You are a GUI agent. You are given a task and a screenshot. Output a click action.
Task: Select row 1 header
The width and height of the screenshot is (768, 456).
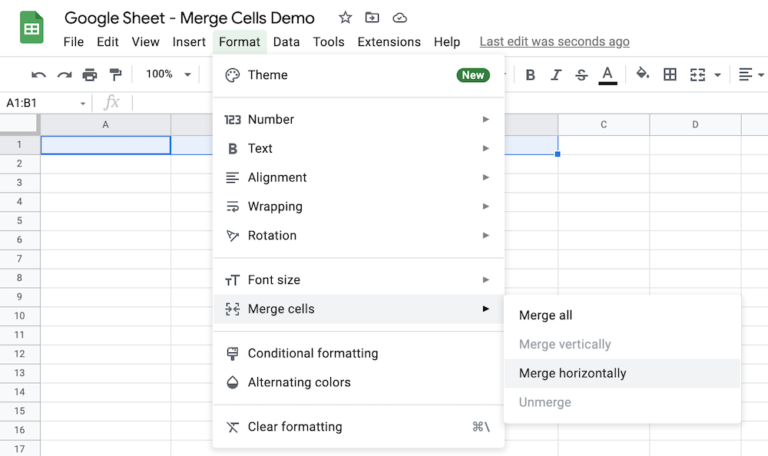(x=20, y=144)
